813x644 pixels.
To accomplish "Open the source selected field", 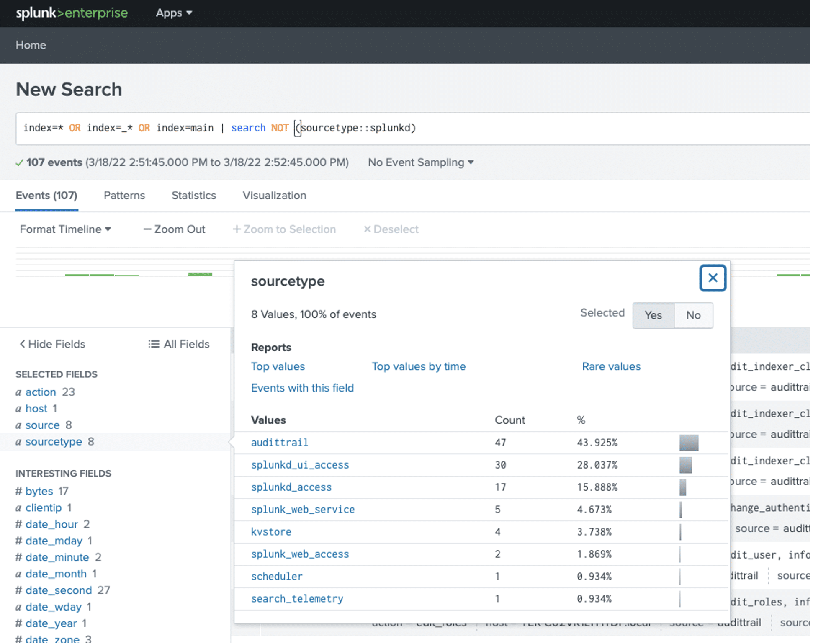I will 43,425.
